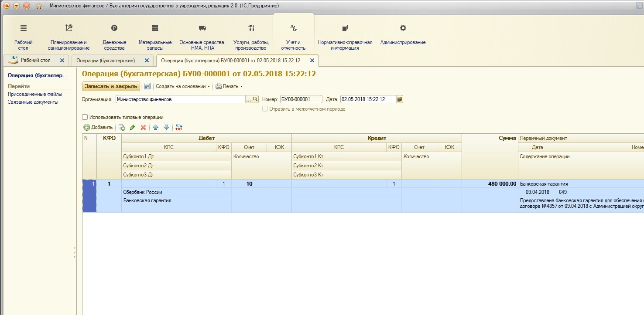The image size is (644, 315).
Task: Open Нормативно-справочная информация section
Action: coord(345,37)
